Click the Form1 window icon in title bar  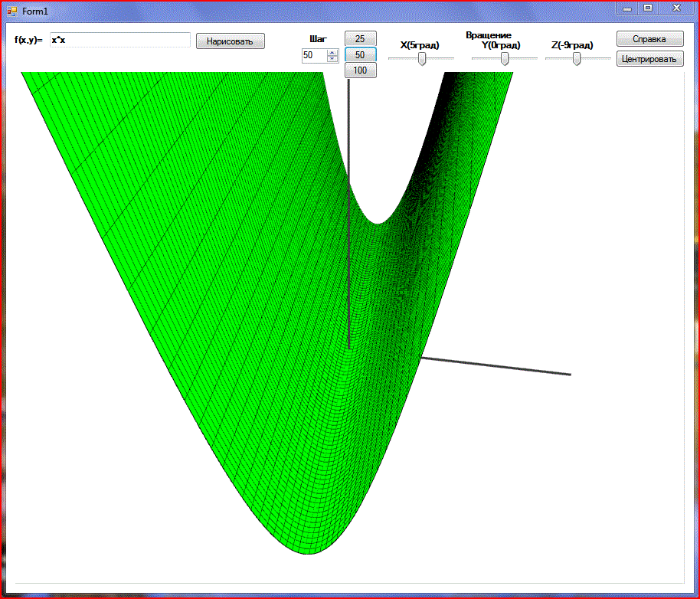11,10
